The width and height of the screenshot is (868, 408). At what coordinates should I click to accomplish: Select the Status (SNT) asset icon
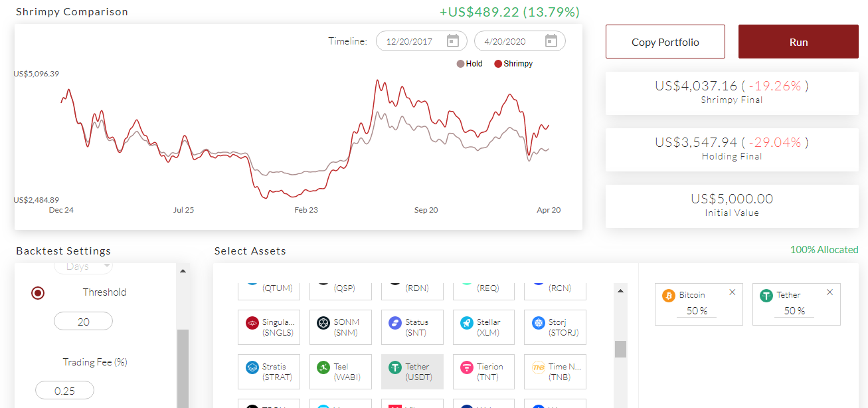click(395, 323)
